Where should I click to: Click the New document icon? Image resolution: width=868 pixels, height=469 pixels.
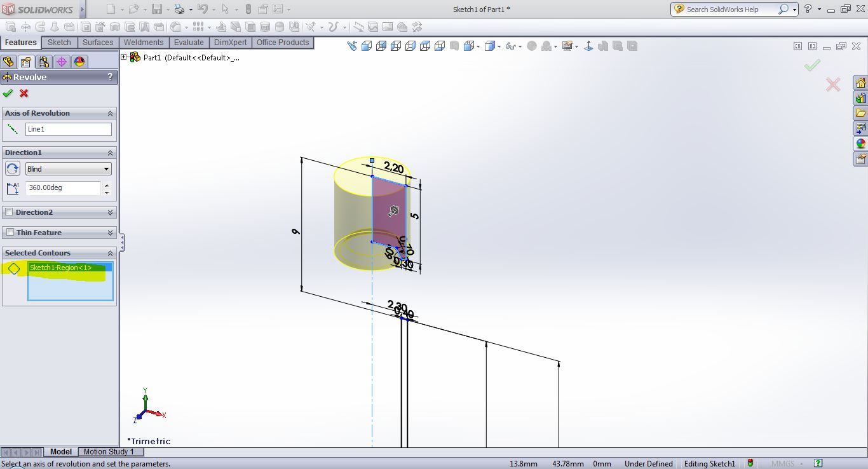(111, 9)
